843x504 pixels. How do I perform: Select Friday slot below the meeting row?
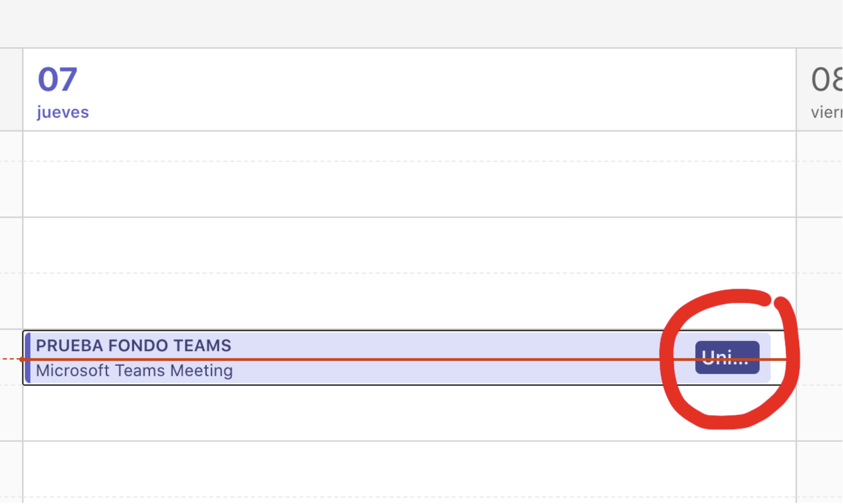(820, 413)
